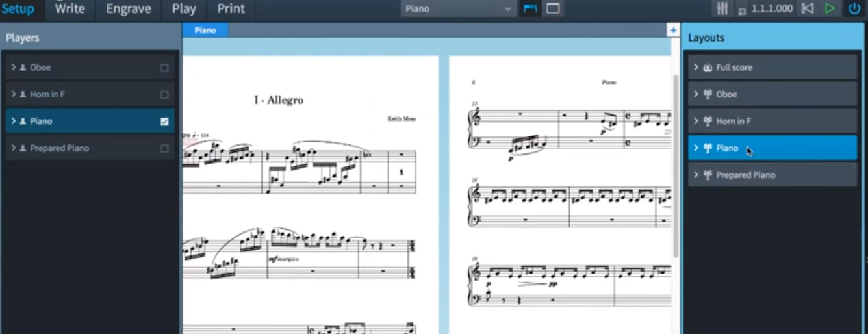Viewport: 868px width, 334px height.
Task: Click the Full score layout icon
Action: [x=708, y=67]
